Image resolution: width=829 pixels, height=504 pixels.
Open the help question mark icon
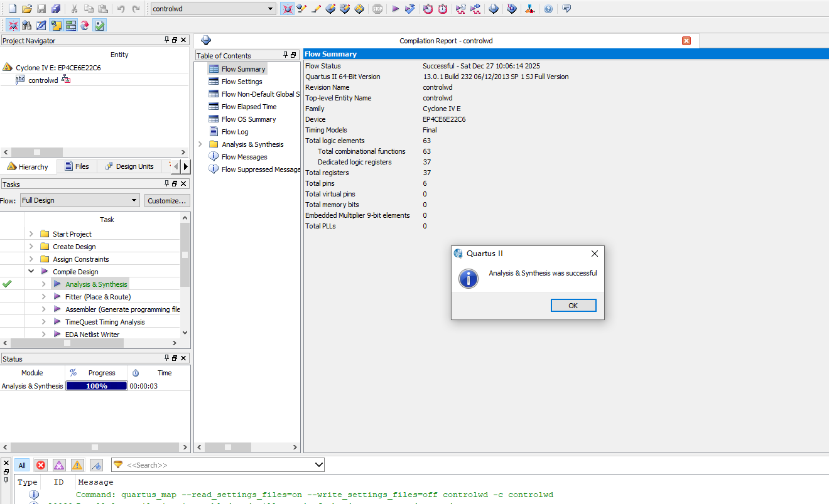point(548,9)
